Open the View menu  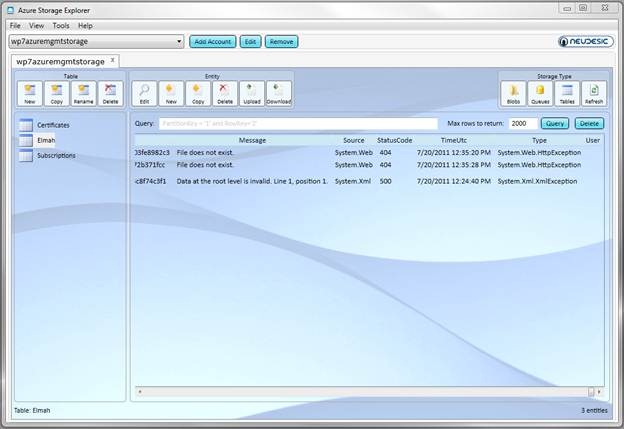[x=36, y=25]
